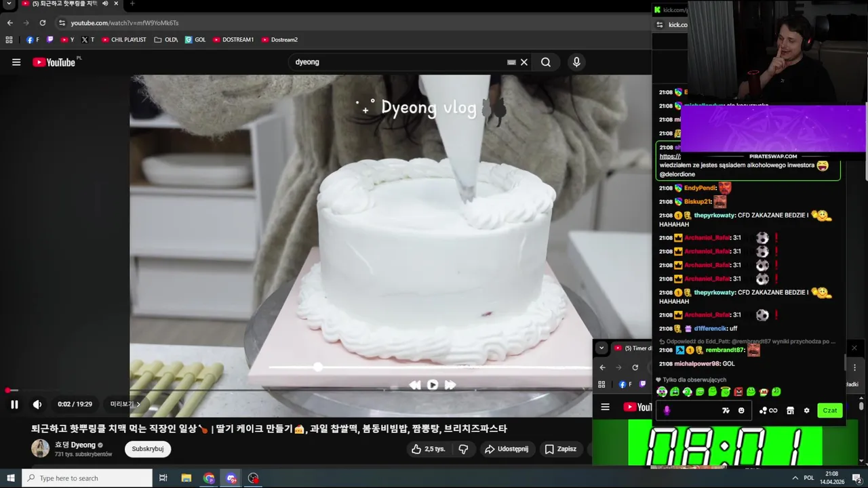The width and height of the screenshot is (868, 488).
Task: Subscribe using the Subskrybuj button
Action: point(148,449)
